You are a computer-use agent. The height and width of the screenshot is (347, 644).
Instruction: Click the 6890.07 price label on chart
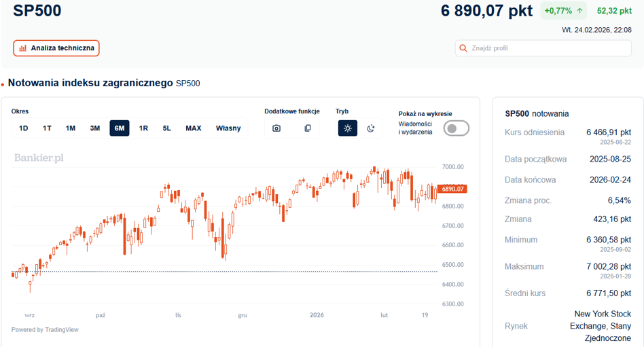pyautogui.click(x=452, y=189)
